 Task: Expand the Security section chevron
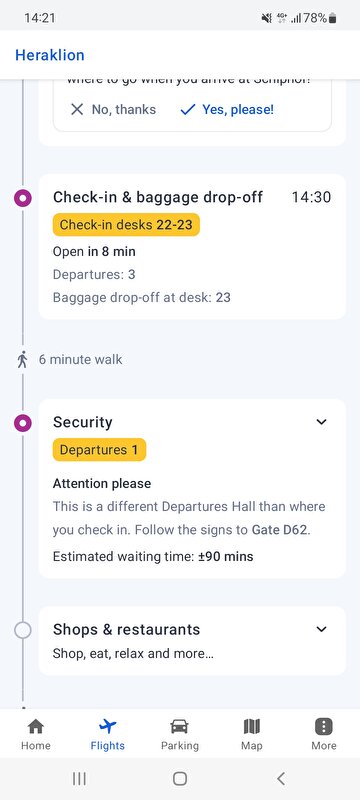pos(321,422)
